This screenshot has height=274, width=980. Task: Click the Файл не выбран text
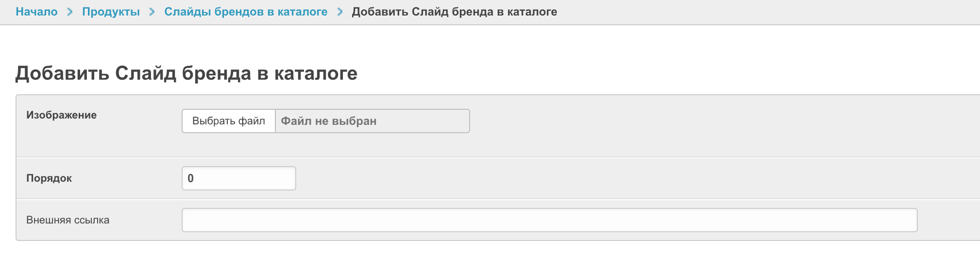point(329,121)
